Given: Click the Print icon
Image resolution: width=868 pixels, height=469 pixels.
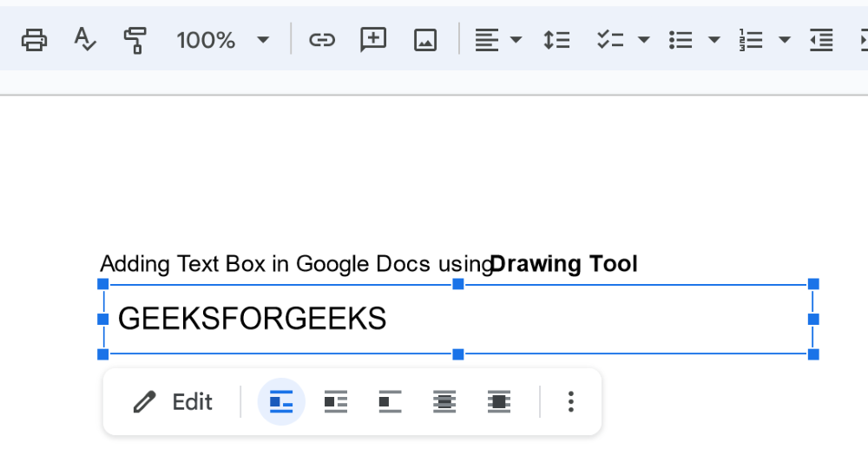Looking at the screenshot, I should (x=35, y=40).
